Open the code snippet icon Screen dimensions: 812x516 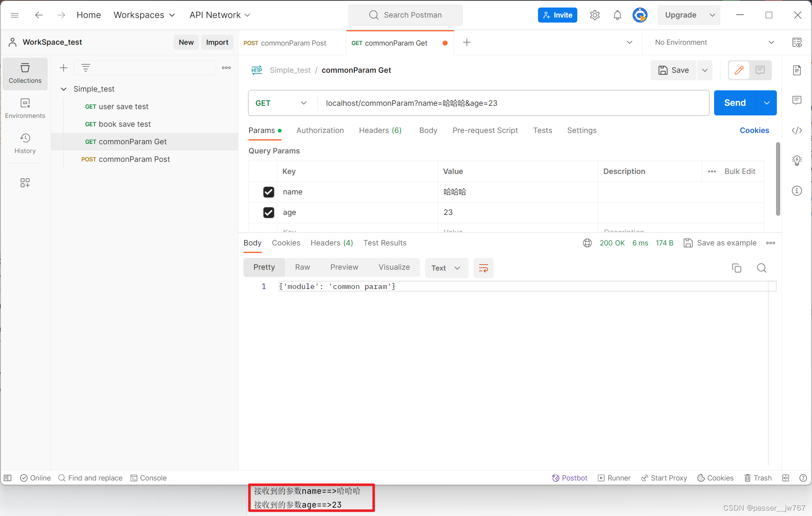click(797, 130)
